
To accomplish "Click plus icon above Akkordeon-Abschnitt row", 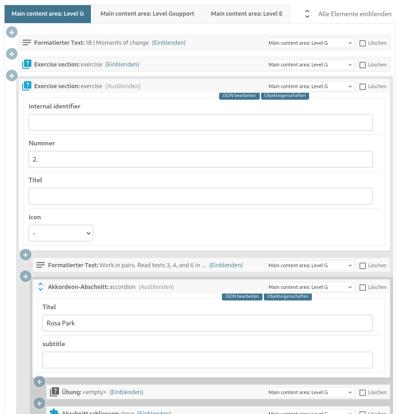I will tap(26, 276).
